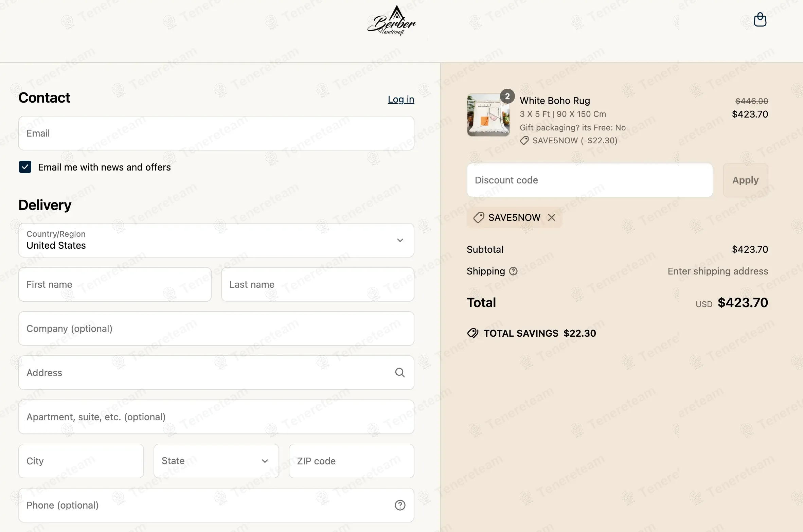This screenshot has width=803, height=532.
Task: Expand the Country/Region dropdown
Action: coord(216,240)
